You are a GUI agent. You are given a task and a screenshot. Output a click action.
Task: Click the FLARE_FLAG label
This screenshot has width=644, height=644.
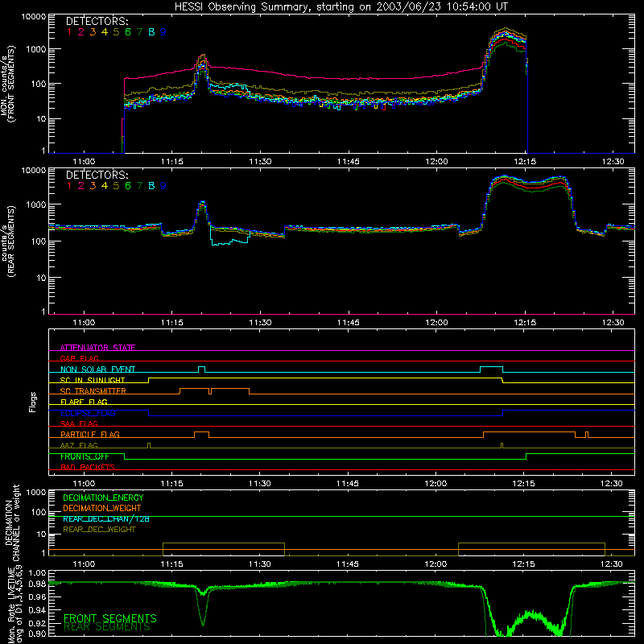click(84, 402)
